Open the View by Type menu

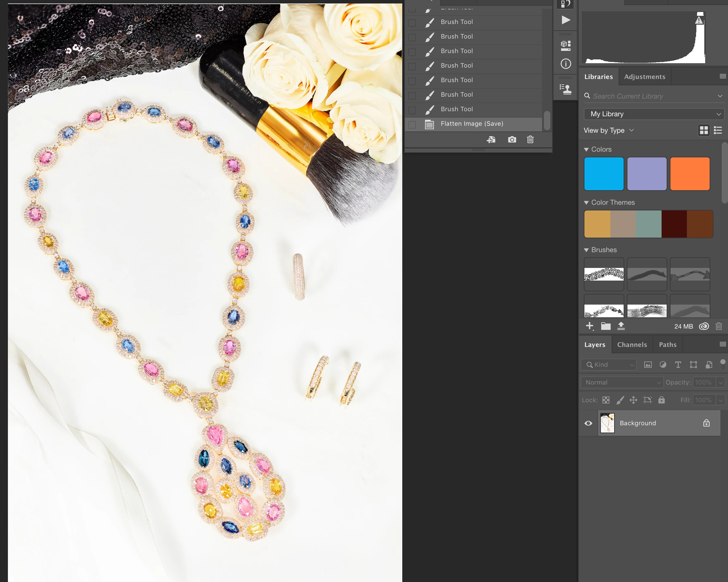click(x=608, y=130)
